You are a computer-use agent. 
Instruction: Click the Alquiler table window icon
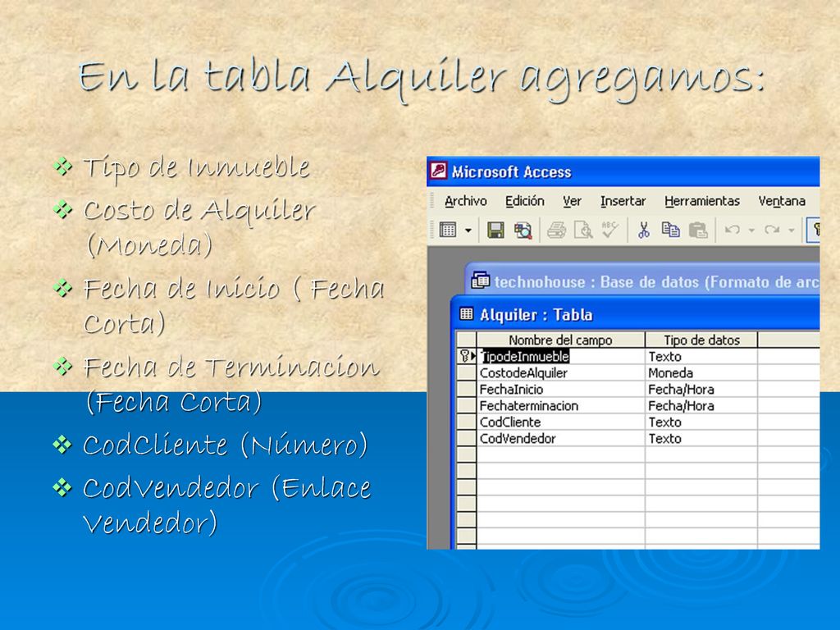466,314
